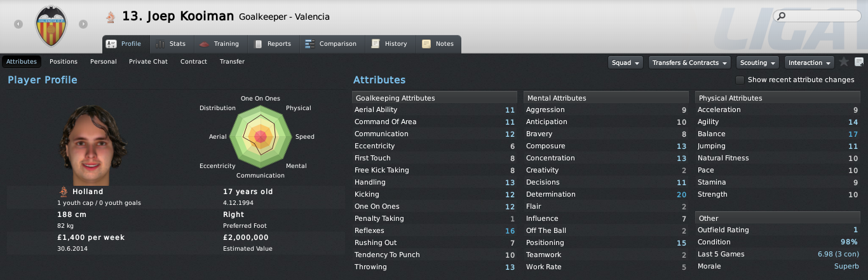The width and height of the screenshot is (868, 280).
Task: Open the Comparison tab
Action: coord(330,44)
